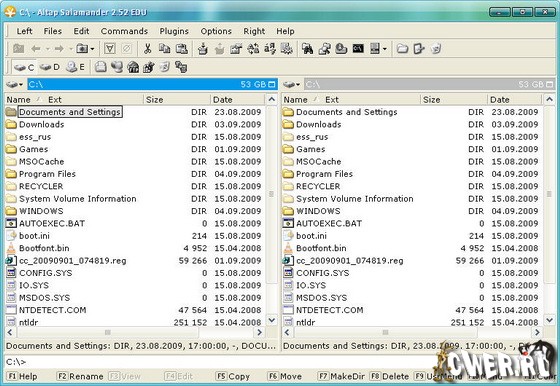Open left panel drive dropdown
The image size is (560, 386).
click(15, 85)
